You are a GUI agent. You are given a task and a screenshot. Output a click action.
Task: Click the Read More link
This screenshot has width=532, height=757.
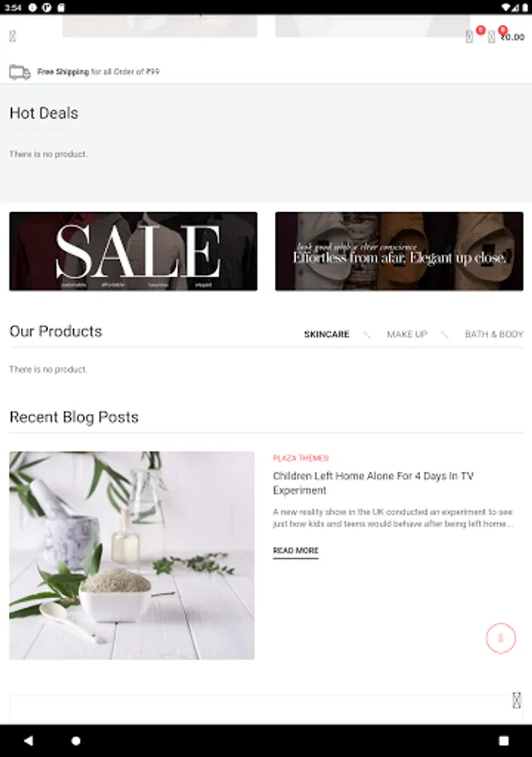(296, 550)
